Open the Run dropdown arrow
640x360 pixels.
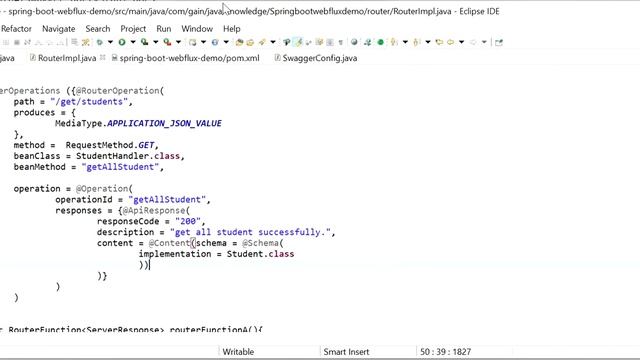(133, 42)
